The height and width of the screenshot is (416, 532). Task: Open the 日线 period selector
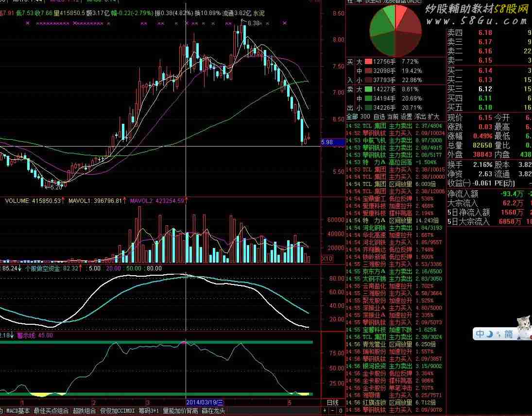[x=332, y=402]
